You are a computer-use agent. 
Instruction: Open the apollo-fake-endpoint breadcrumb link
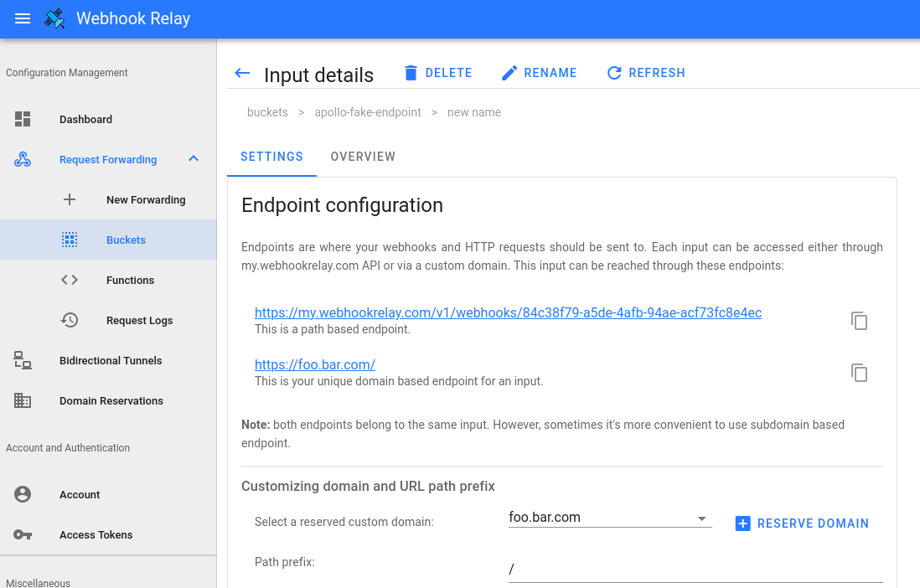[x=368, y=111]
